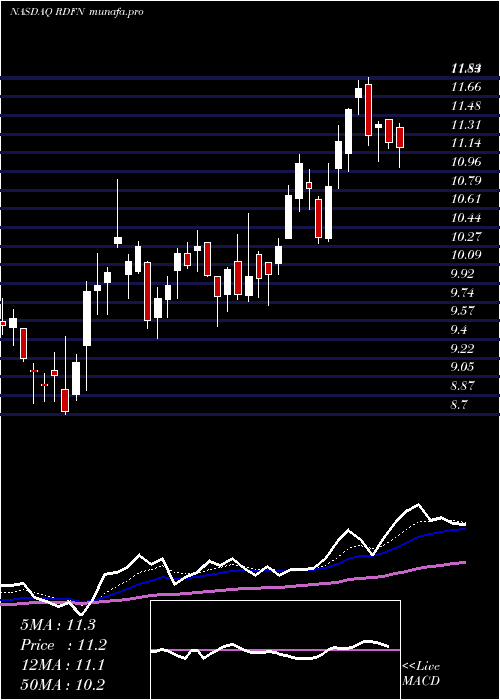Select the 8.7 price axis label
This screenshot has height=700, width=500.
459,405
